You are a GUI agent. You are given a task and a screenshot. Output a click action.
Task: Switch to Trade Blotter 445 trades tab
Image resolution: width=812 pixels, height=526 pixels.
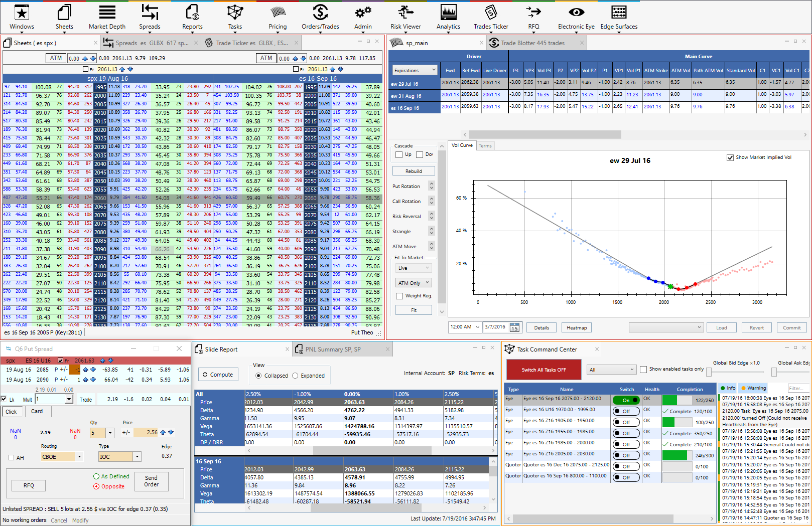pyautogui.click(x=536, y=43)
